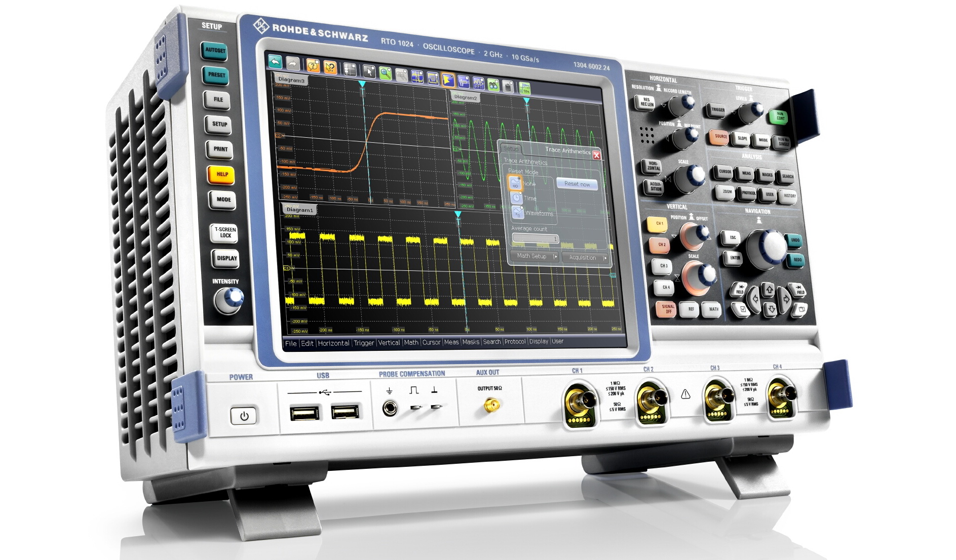The height and width of the screenshot is (560, 956).
Task: Select Waveforms reset mode option
Action: 517,212
